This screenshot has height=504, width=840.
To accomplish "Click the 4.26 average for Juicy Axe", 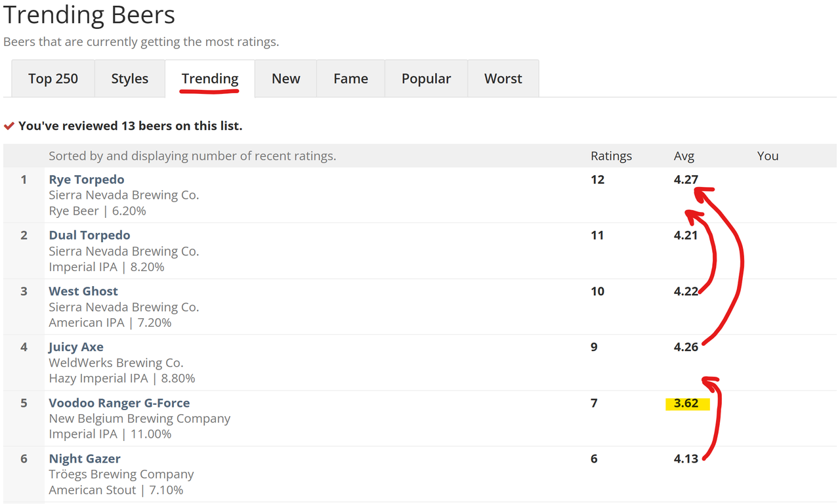I will pyautogui.click(x=686, y=346).
